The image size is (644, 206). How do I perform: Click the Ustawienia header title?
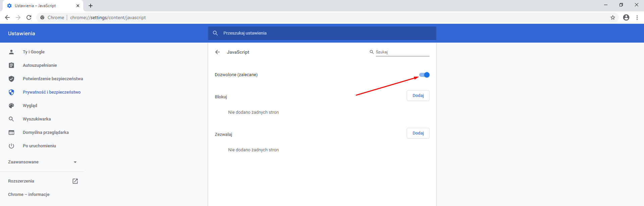pyautogui.click(x=21, y=34)
